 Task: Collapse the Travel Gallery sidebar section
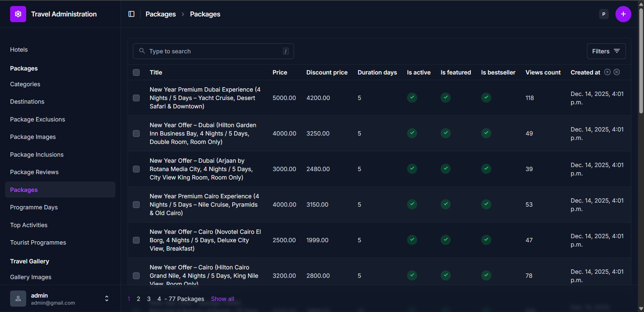30,261
